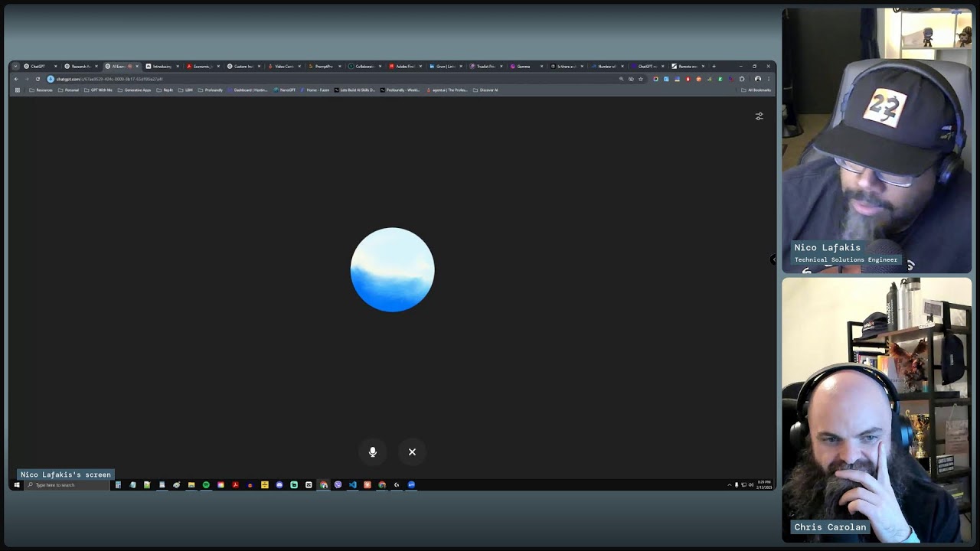Open the Gamma tab

[x=526, y=67]
